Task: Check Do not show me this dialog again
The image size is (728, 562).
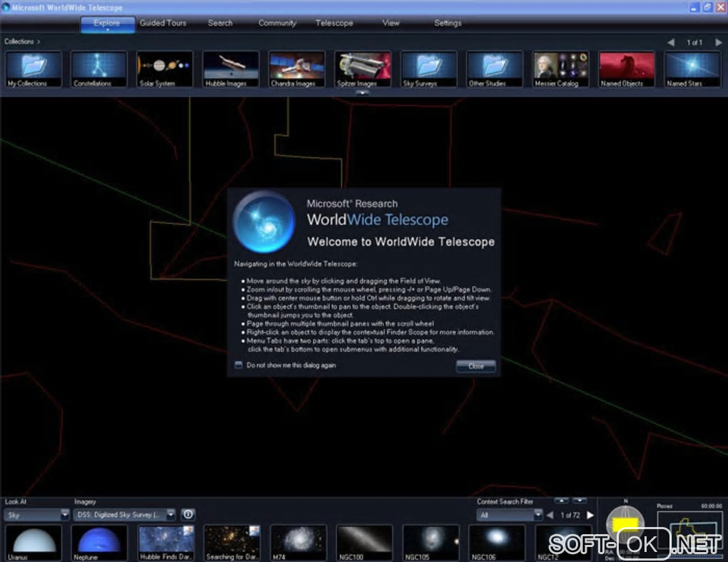Action: [x=238, y=365]
